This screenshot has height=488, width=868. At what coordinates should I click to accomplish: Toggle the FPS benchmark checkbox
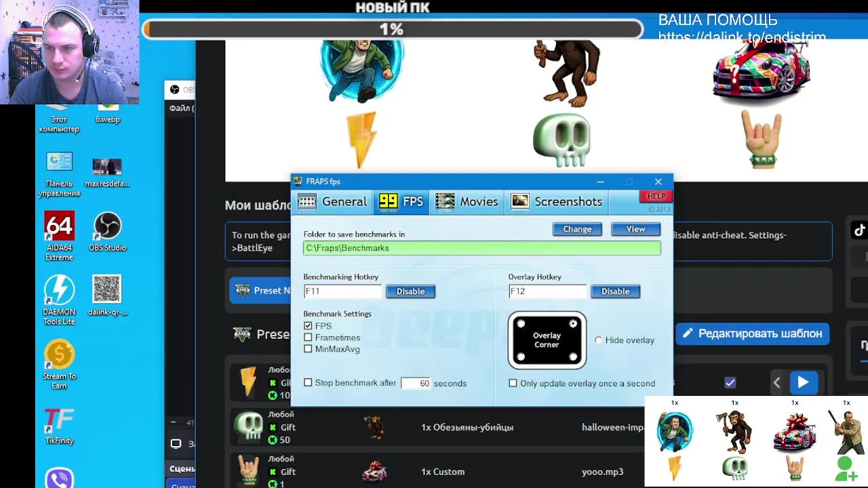coord(308,326)
